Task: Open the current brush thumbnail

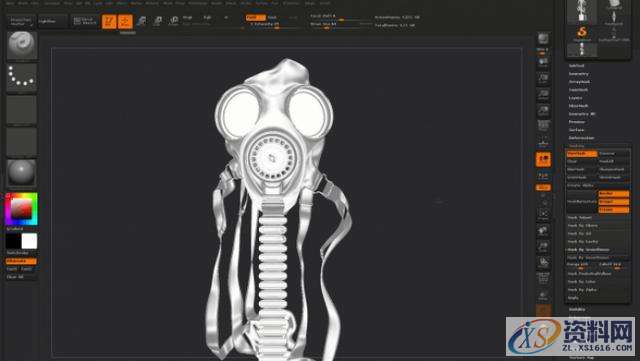Action: (x=22, y=45)
